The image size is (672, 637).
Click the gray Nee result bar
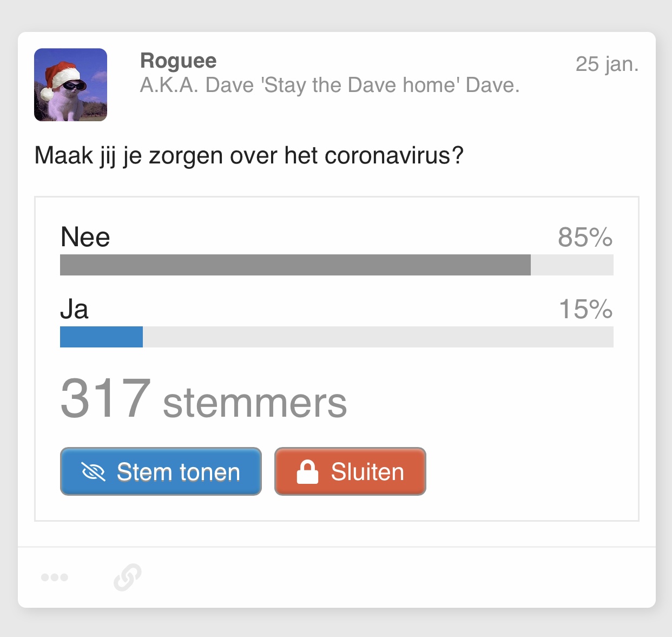coord(295,265)
